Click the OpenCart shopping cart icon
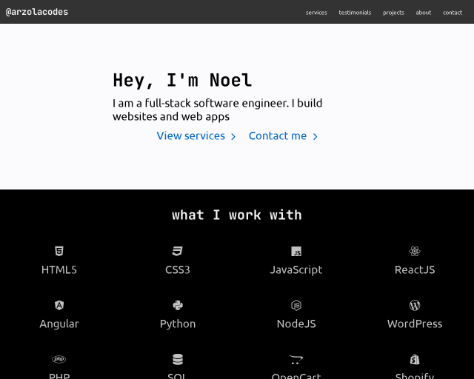This screenshot has width=474, height=379. pyautogui.click(x=296, y=359)
